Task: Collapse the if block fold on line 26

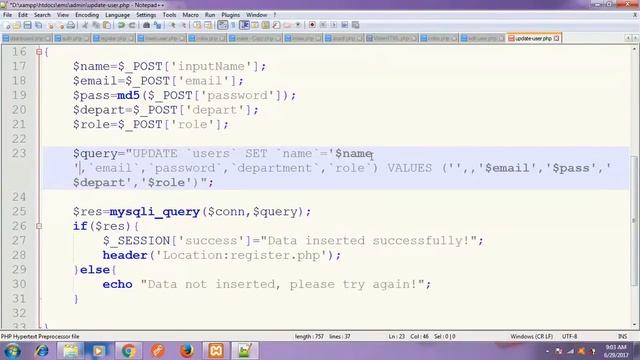Action: coord(39,226)
